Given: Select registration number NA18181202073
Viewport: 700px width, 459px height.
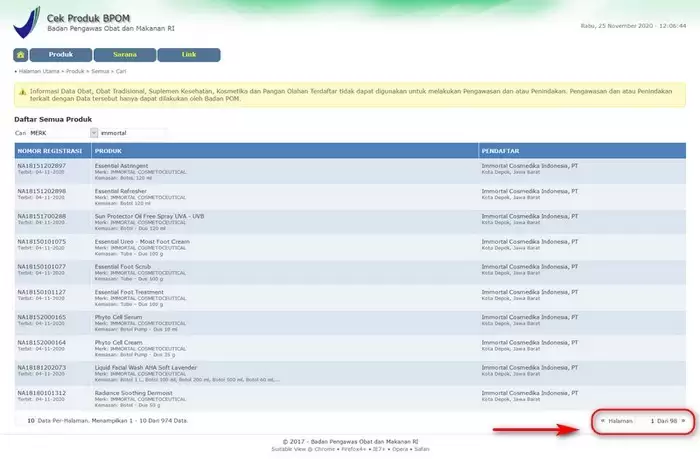Looking at the screenshot, I should pyautogui.click(x=42, y=367).
